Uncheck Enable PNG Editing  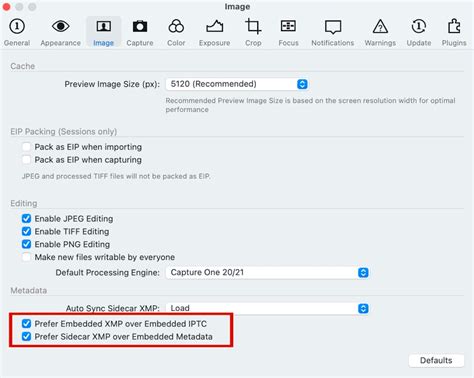[x=26, y=244]
